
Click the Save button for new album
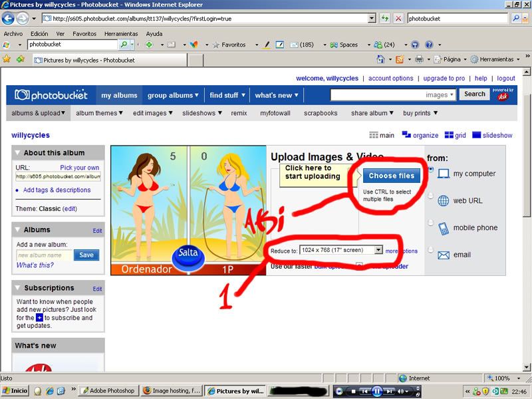click(86, 255)
